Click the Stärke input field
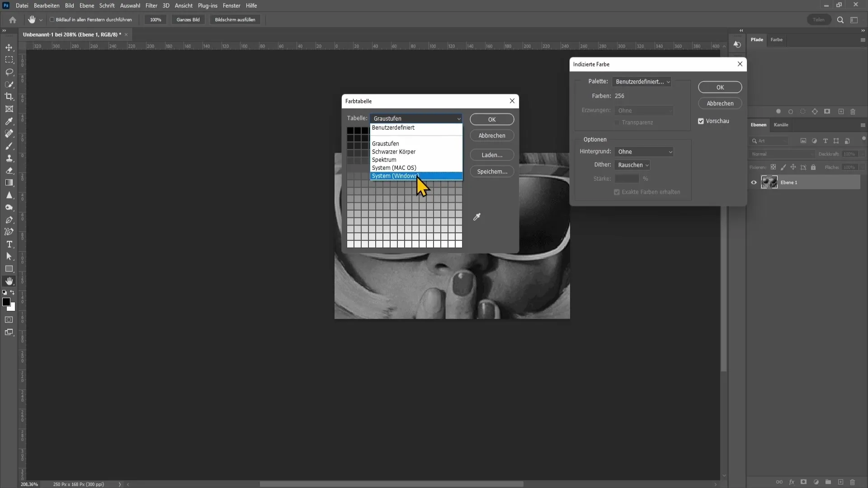The width and height of the screenshot is (868, 488). tap(627, 179)
